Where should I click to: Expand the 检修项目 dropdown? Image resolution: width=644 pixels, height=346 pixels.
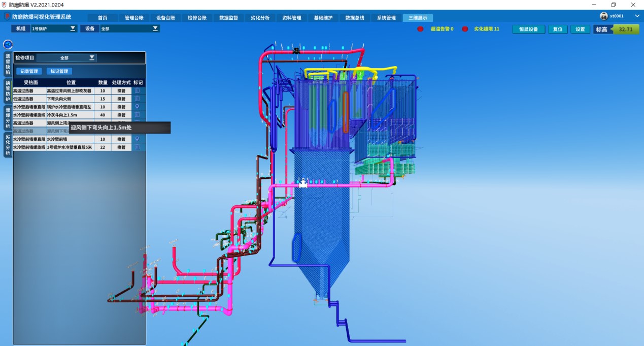point(66,58)
